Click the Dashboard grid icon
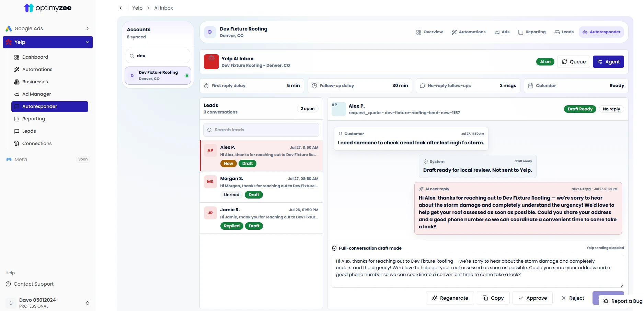This screenshot has height=311, width=644. pyautogui.click(x=17, y=57)
